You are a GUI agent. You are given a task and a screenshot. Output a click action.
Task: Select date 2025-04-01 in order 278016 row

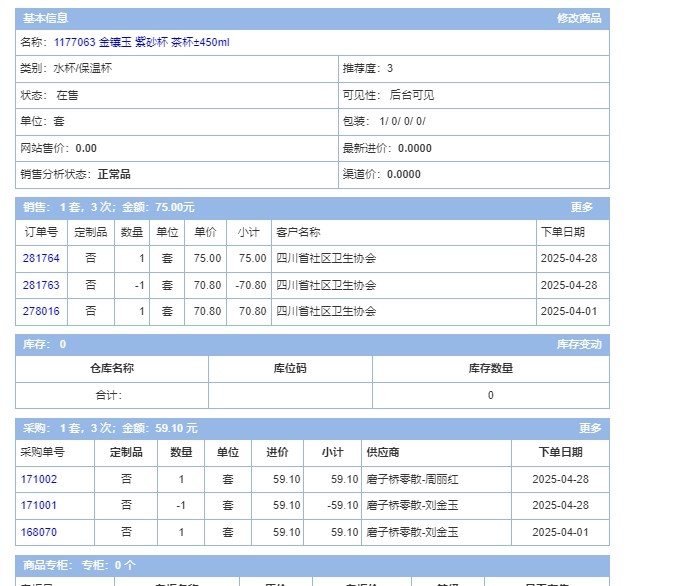click(x=569, y=311)
